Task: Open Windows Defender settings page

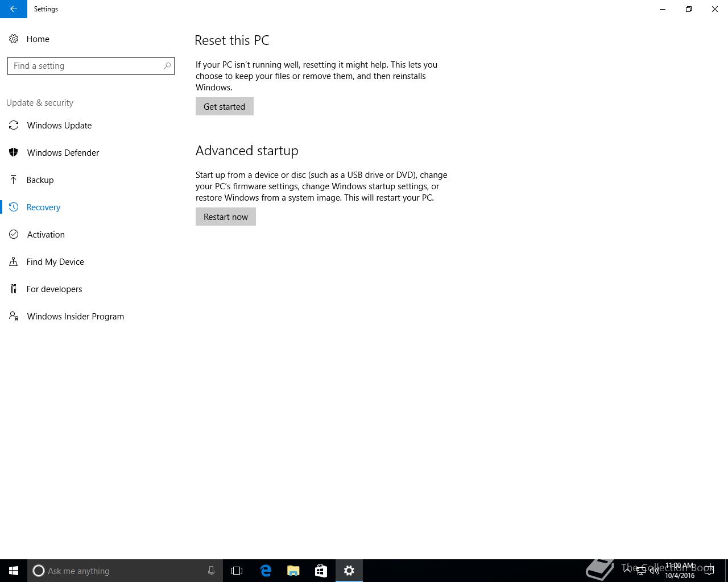Action: [x=63, y=152]
